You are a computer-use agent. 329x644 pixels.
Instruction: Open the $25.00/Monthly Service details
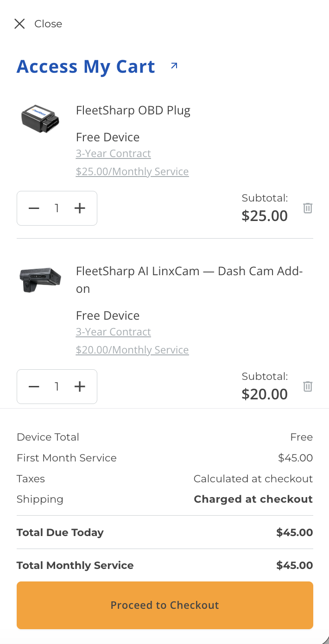pyautogui.click(x=132, y=171)
